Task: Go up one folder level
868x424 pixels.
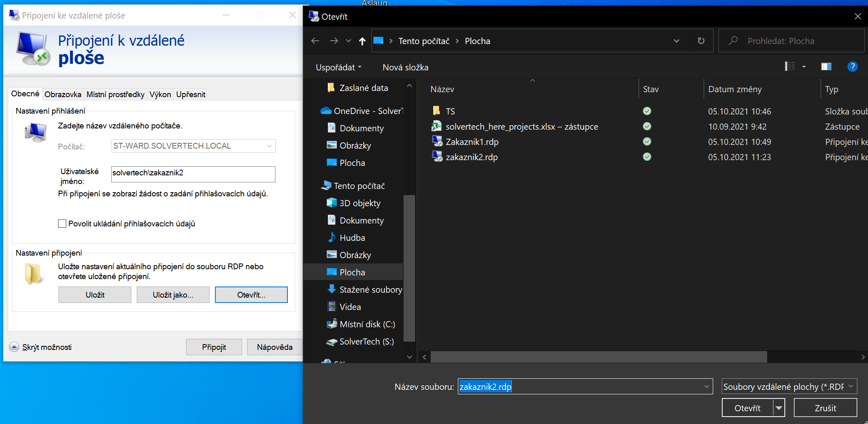Action: pos(362,41)
